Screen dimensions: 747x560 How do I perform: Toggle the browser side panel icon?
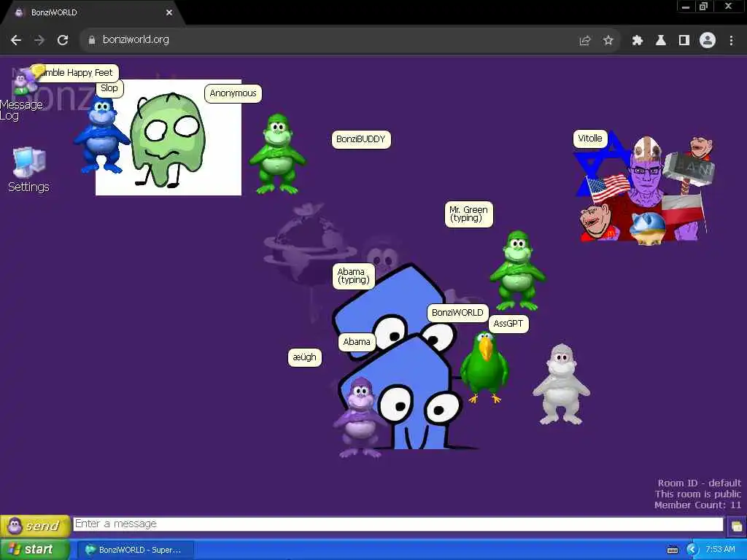pyautogui.click(x=684, y=41)
